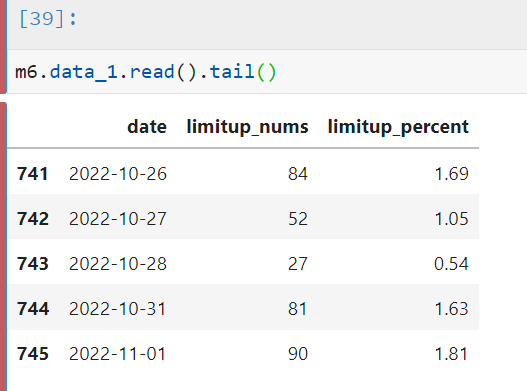Screen dimensions: 527x391
Task: Click row index 741
Action: pyautogui.click(x=33, y=174)
